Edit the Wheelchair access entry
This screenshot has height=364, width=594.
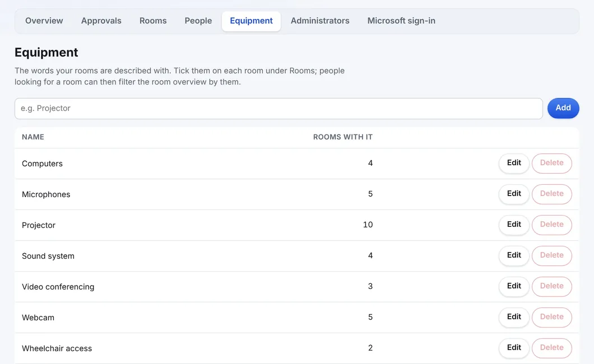[514, 348]
